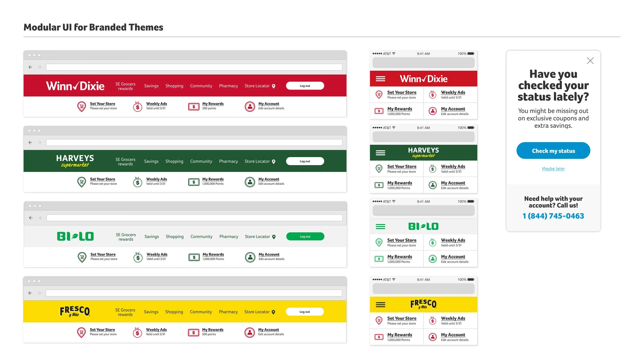
Task: Open SE Grocers rewards in Winn-Dixie nav bar
Action: [125, 86]
